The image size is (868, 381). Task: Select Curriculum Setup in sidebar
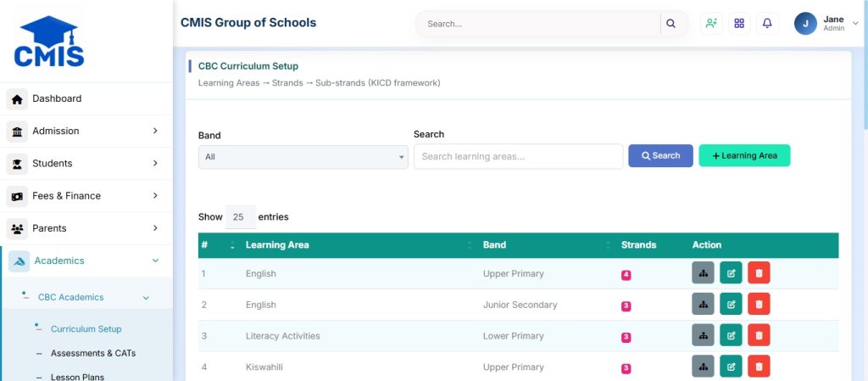(x=86, y=329)
